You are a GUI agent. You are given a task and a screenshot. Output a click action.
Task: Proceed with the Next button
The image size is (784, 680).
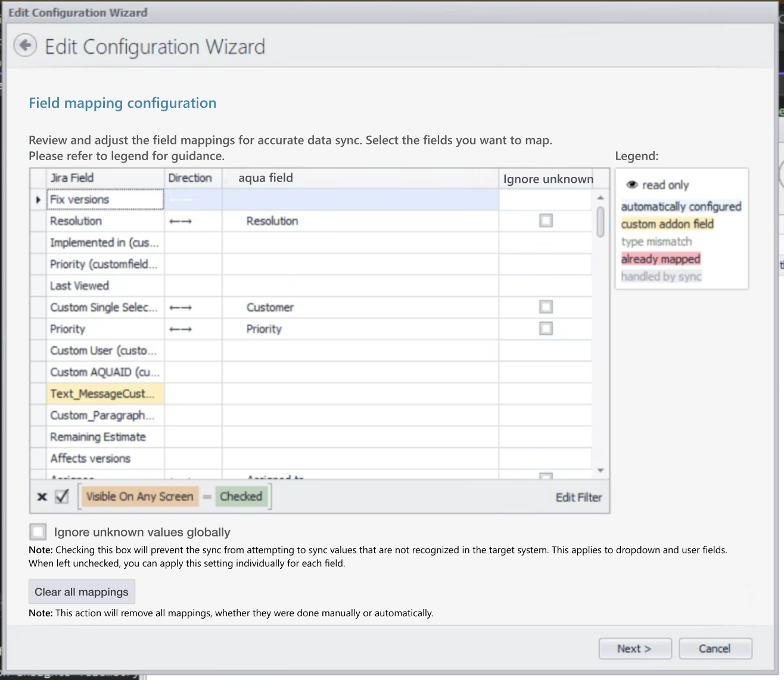634,648
